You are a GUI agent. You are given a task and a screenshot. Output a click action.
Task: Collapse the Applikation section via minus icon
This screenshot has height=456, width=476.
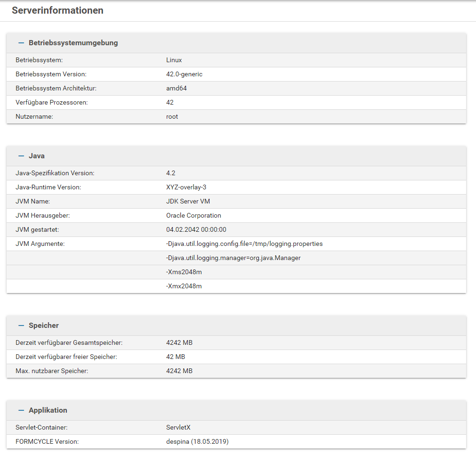point(21,410)
